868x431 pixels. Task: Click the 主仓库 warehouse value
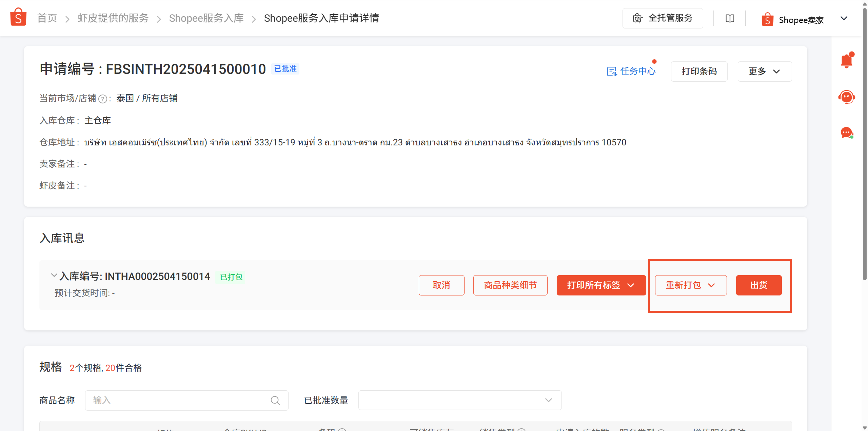click(x=97, y=121)
